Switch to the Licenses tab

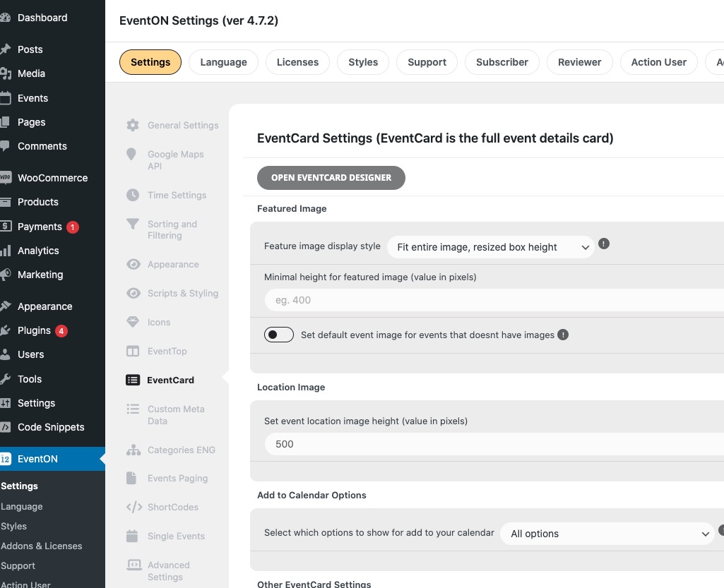tap(298, 62)
